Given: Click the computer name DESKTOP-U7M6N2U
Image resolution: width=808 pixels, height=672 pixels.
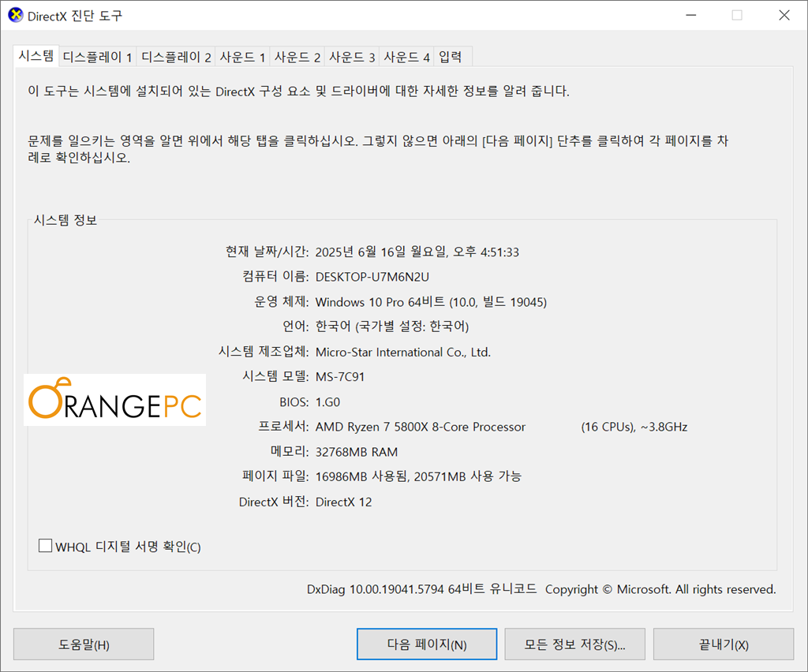Looking at the screenshot, I should [x=372, y=277].
